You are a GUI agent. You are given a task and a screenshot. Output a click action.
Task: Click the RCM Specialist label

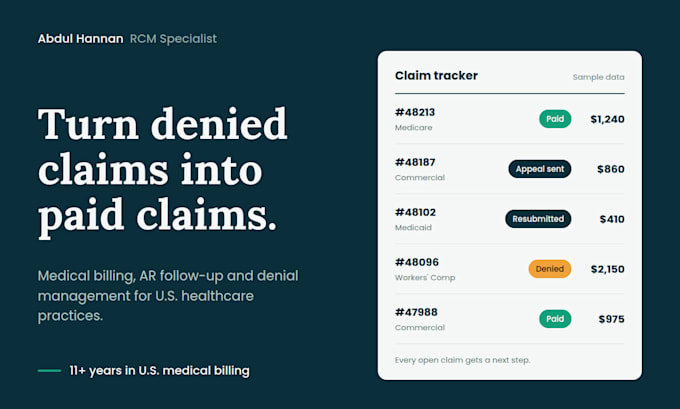tap(173, 39)
